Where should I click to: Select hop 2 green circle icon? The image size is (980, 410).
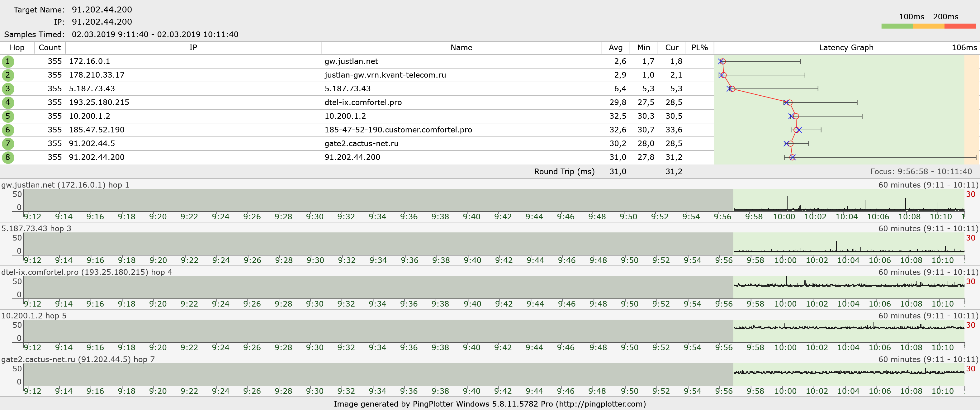coord(7,75)
